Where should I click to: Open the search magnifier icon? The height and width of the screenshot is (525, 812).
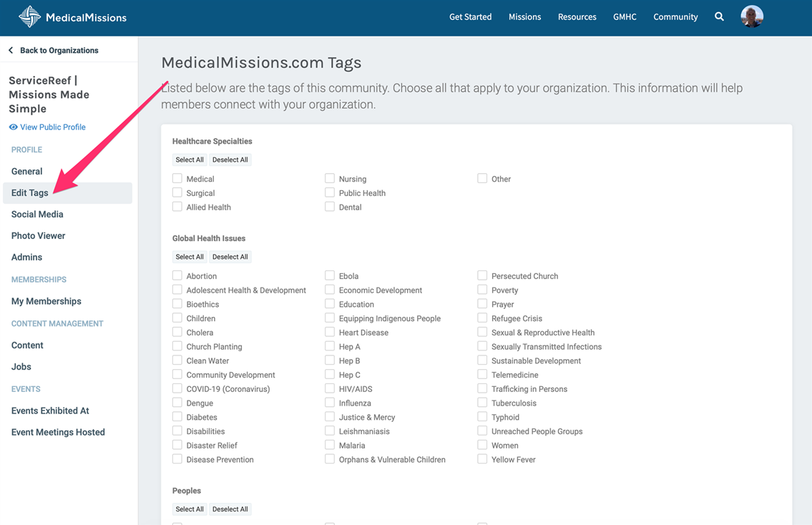click(x=719, y=16)
